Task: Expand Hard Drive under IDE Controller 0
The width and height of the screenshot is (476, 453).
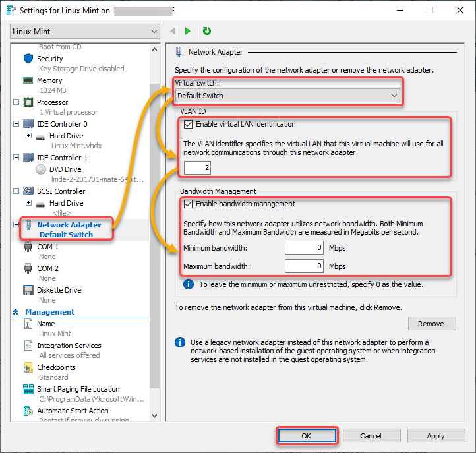Action: [x=28, y=135]
